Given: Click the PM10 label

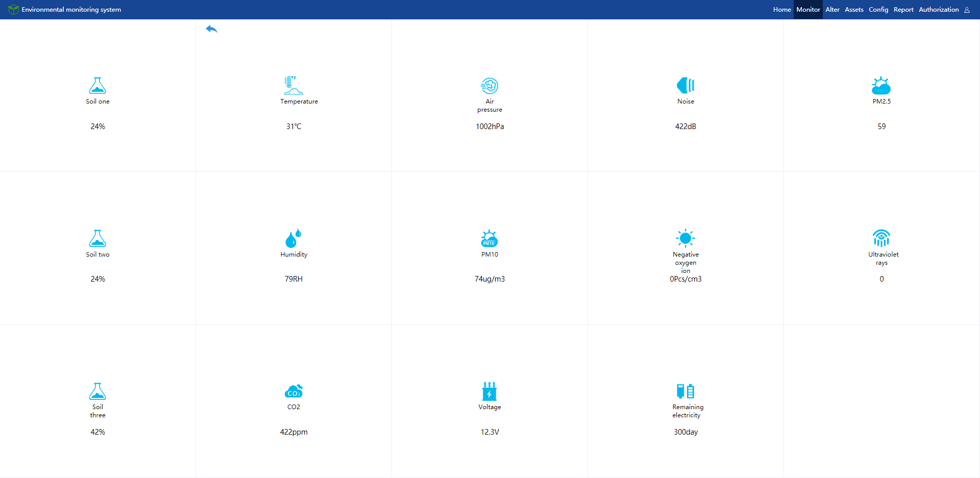Looking at the screenshot, I should (x=489, y=255).
